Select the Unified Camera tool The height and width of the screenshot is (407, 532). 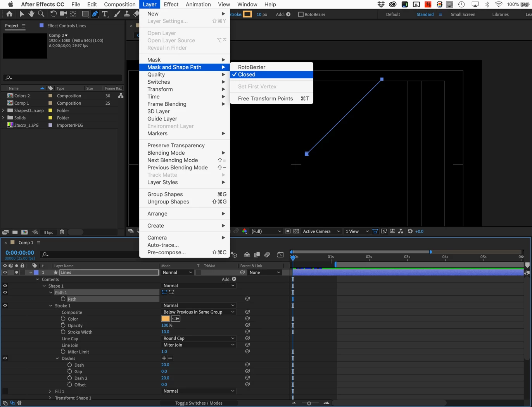[x=63, y=14]
